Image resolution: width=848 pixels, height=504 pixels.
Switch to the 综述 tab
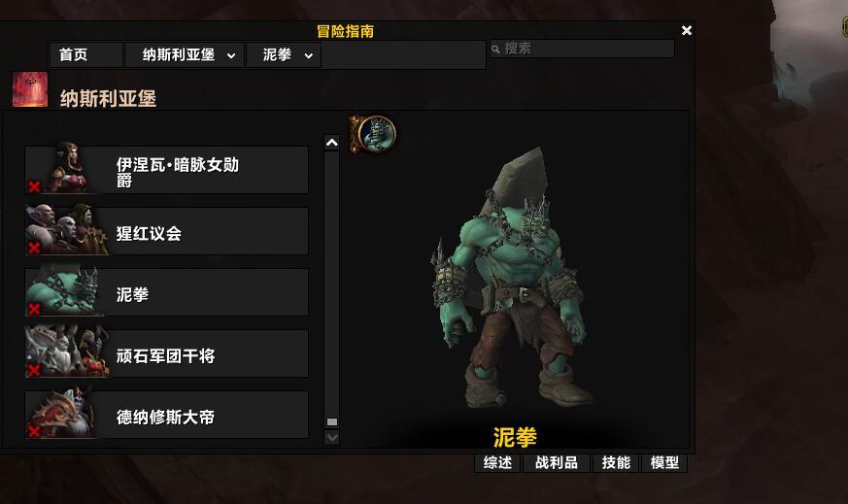[x=497, y=463]
